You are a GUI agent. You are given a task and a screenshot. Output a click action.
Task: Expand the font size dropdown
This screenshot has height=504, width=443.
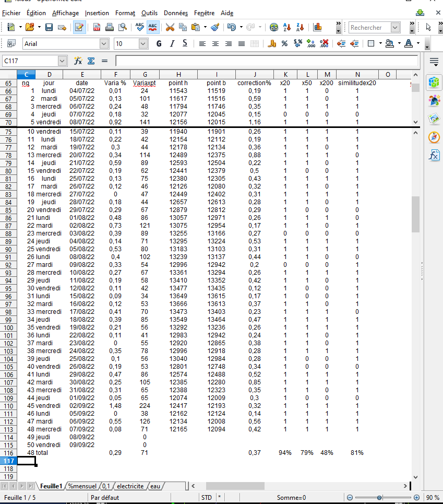143,44
